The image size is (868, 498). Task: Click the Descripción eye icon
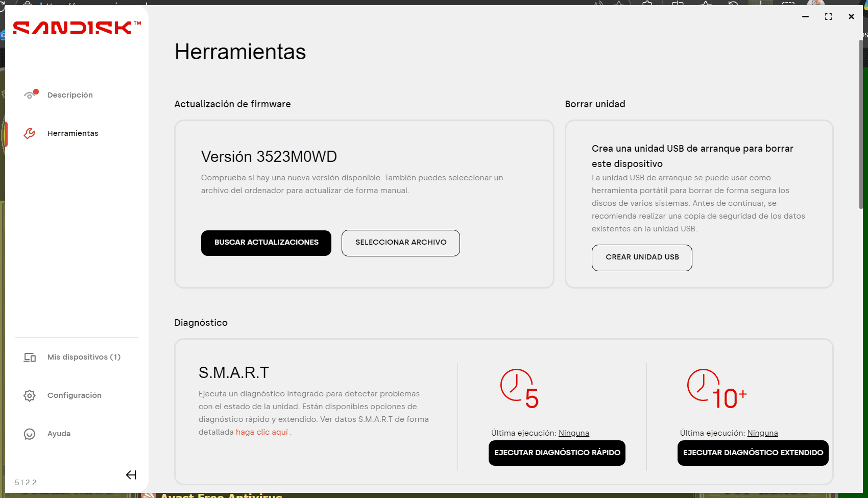click(30, 95)
